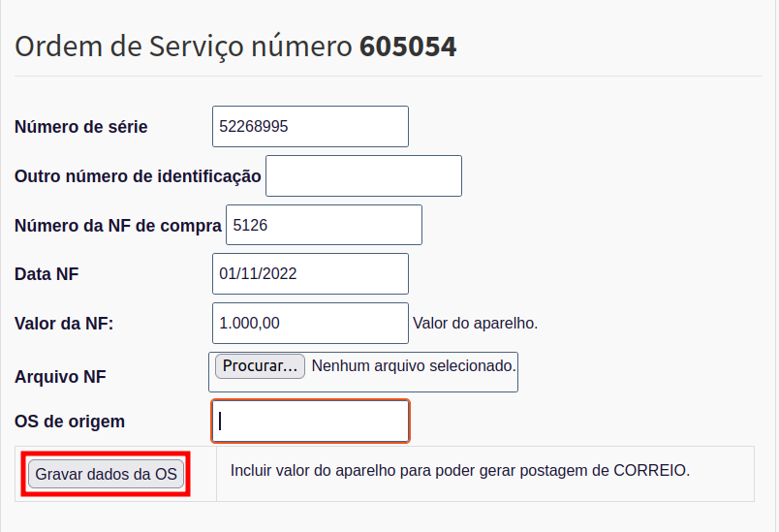This screenshot has width=779, height=532.
Task: Click the 'Valor da NF:' label
Action: coord(64,324)
